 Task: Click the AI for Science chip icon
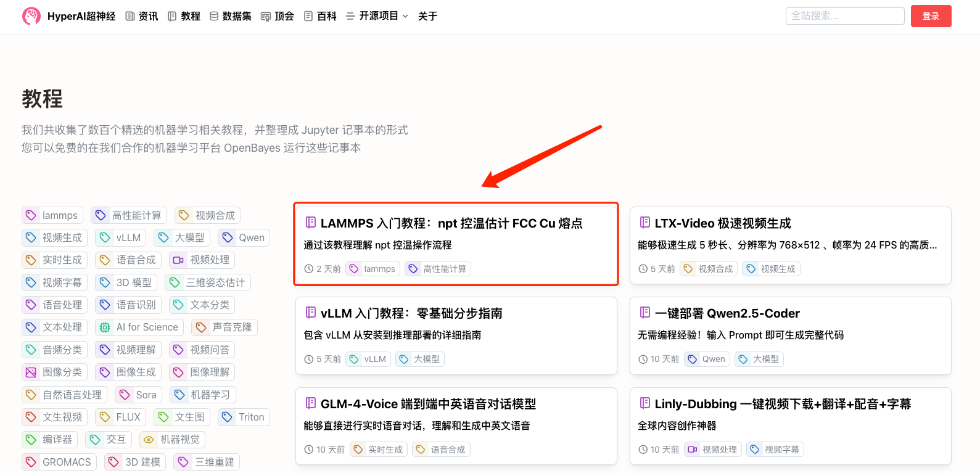[105, 327]
